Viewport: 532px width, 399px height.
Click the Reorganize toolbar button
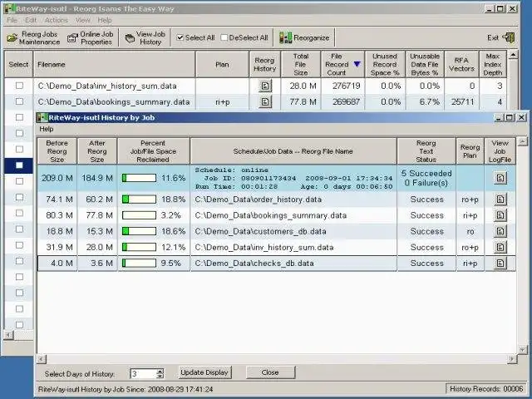click(x=304, y=38)
